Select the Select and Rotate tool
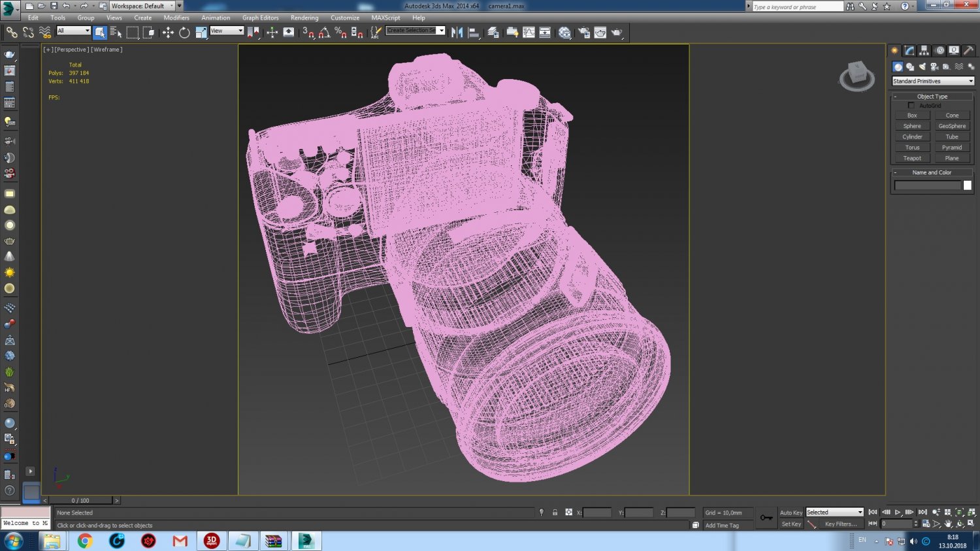The image size is (980, 551). (x=184, y=32)
